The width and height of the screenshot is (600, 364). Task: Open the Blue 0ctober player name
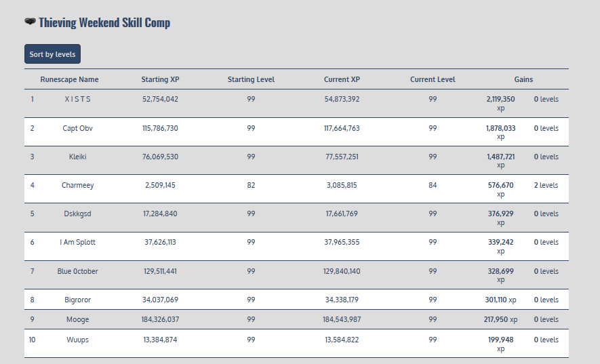(x=77, y=271)
